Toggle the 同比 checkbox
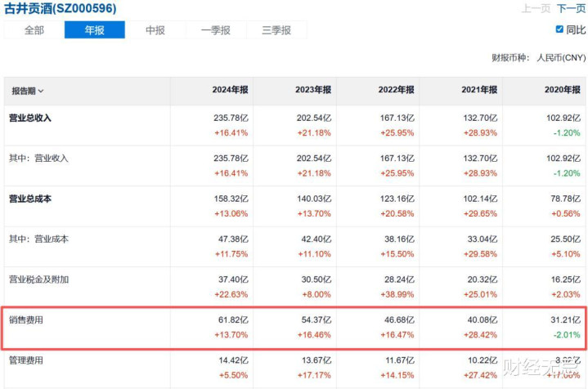 pos(559,30)
